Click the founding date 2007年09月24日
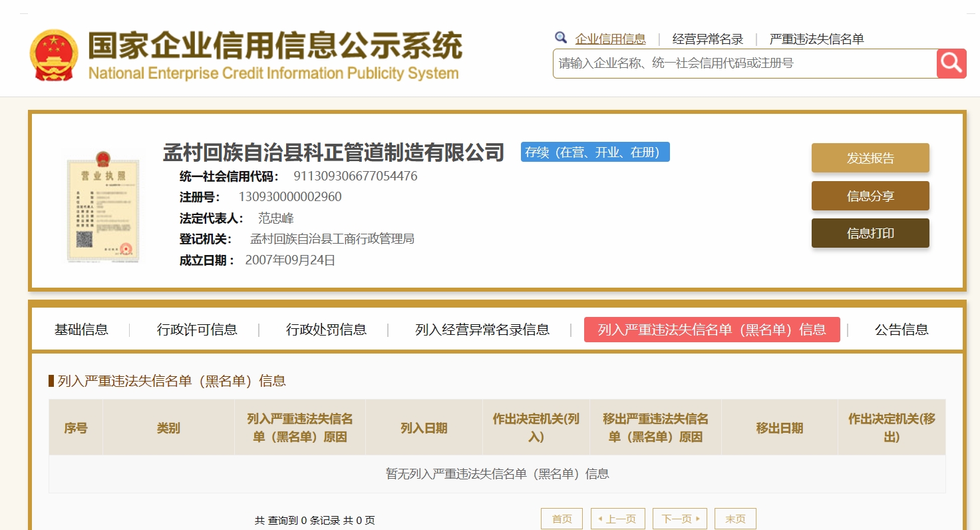The image size is (980, 530). pos(290,260)
